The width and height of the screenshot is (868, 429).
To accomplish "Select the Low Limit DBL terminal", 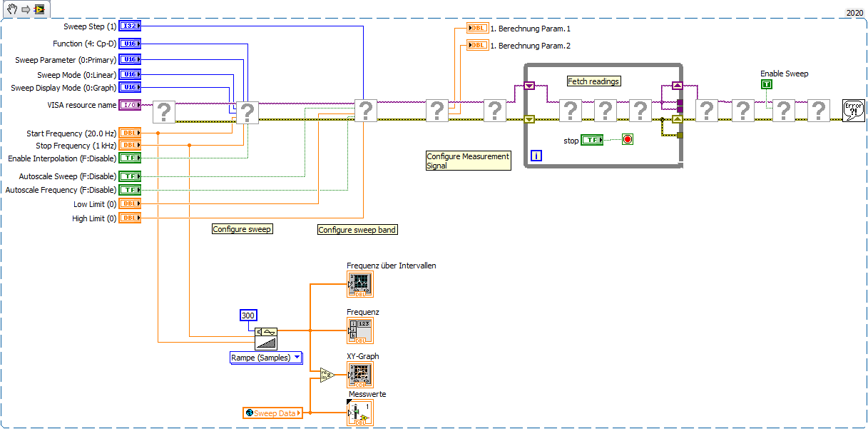I will coord(130,203).
